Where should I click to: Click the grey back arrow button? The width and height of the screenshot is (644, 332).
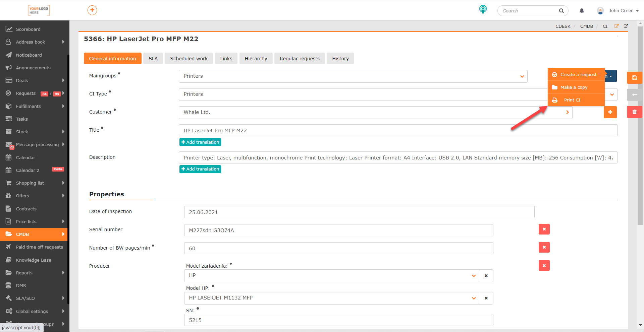pos(634,95)
